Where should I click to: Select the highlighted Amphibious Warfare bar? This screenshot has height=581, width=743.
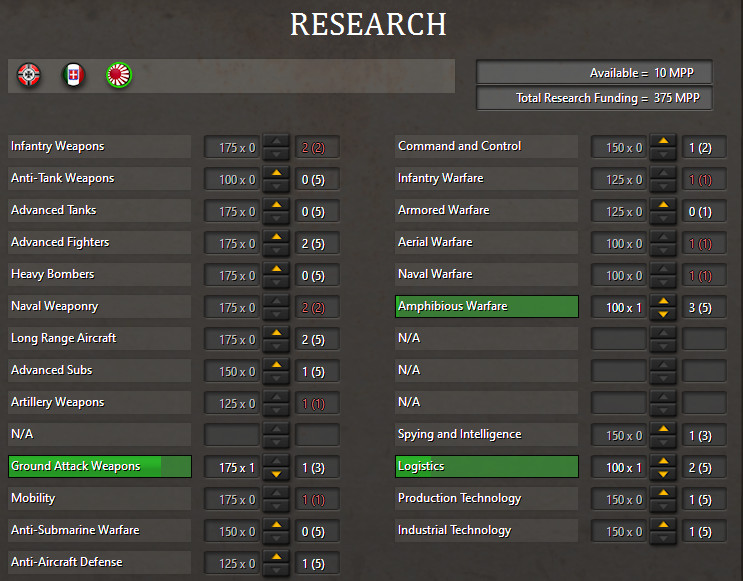coord(487,306)
